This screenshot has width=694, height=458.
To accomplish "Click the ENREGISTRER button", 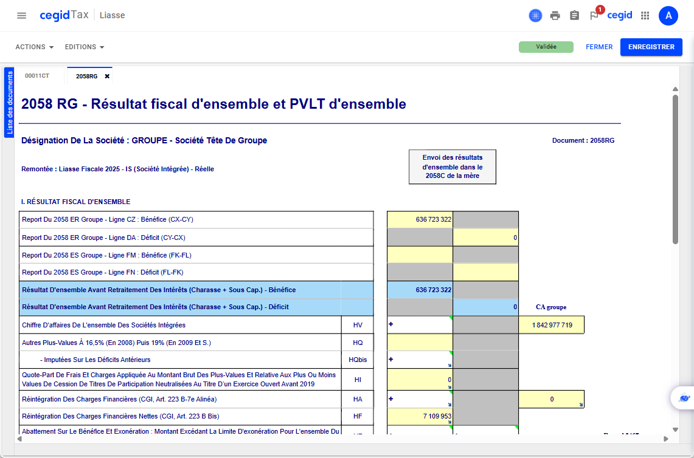I will pos(651,47).
